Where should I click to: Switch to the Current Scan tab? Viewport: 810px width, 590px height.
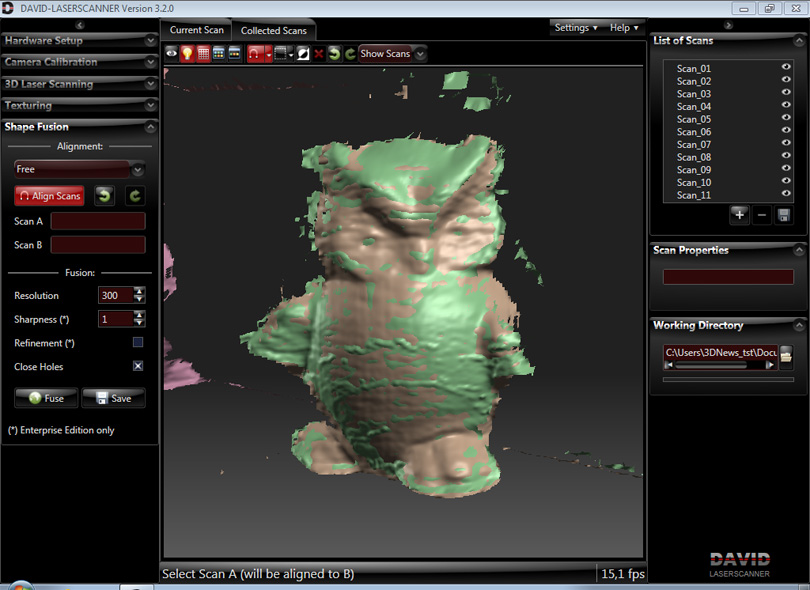pyautogui.click(x=196, y=30)
